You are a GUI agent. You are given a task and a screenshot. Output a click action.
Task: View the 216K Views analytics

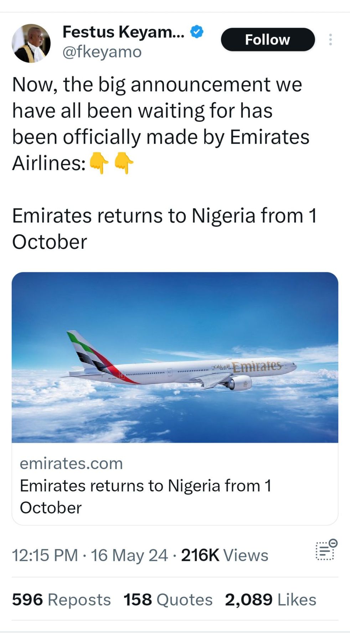tap(225, 555)
